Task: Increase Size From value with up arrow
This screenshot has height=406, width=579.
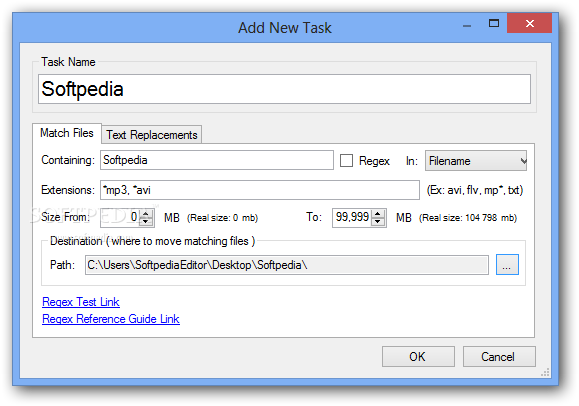Action: [x=146, y=214]
